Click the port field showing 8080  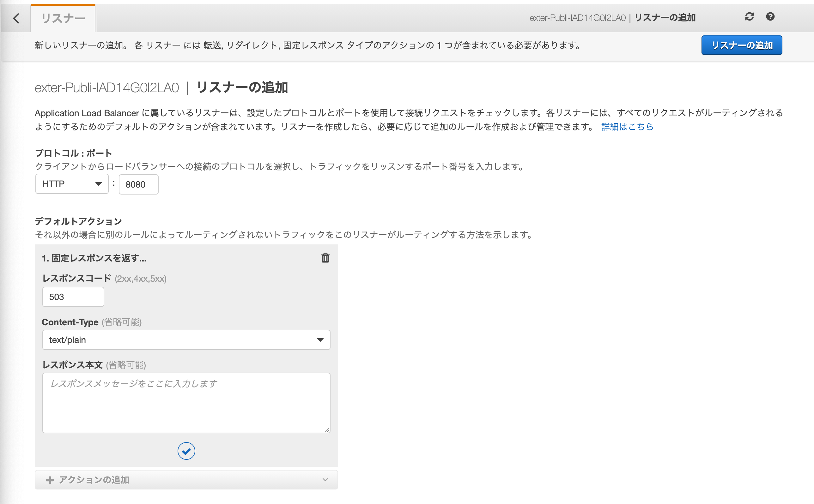(138, 184)
